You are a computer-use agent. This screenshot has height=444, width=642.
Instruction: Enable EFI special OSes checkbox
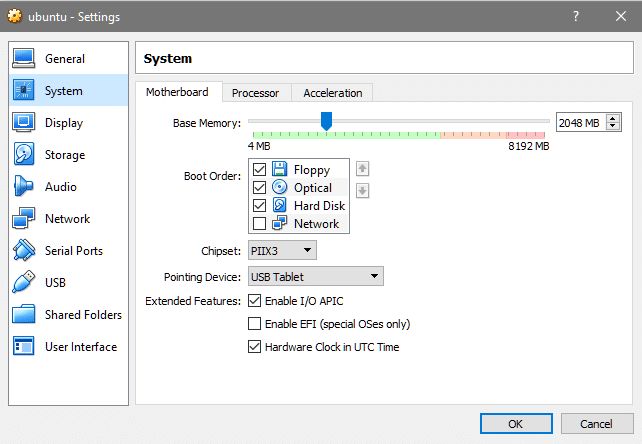254,324
